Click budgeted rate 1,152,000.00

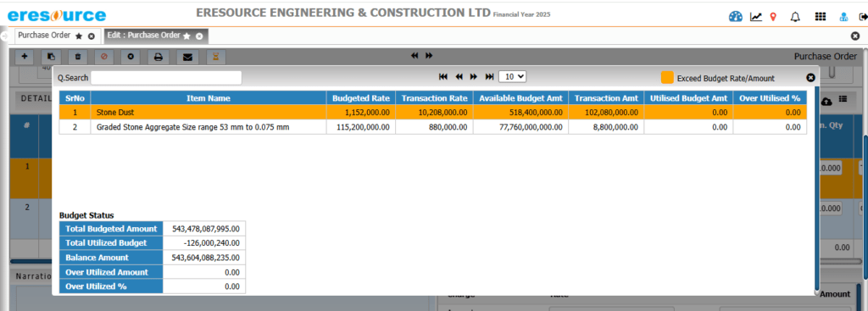(x=368, y=113)
